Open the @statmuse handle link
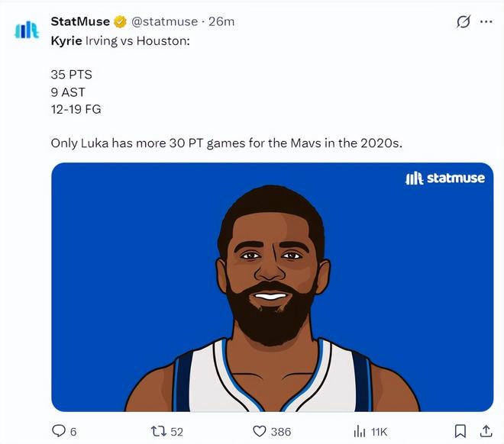Viewport: 504px width, 444px height. point(165,21)
